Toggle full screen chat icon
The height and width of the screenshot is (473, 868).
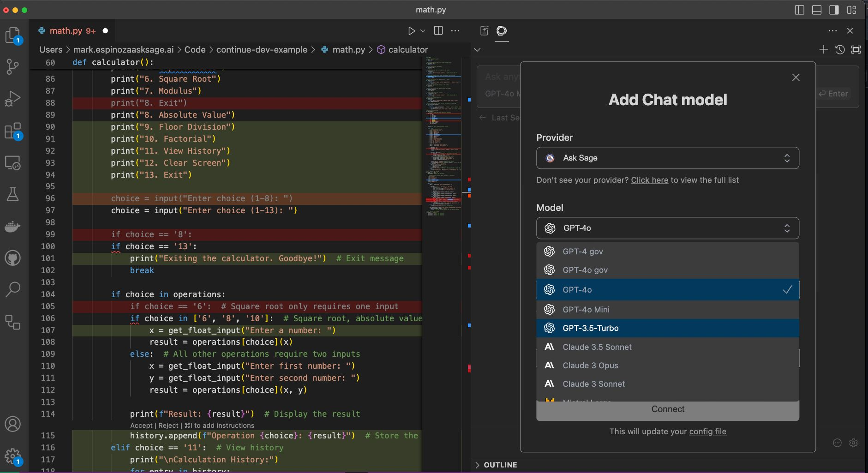click(x=856, y=49)
